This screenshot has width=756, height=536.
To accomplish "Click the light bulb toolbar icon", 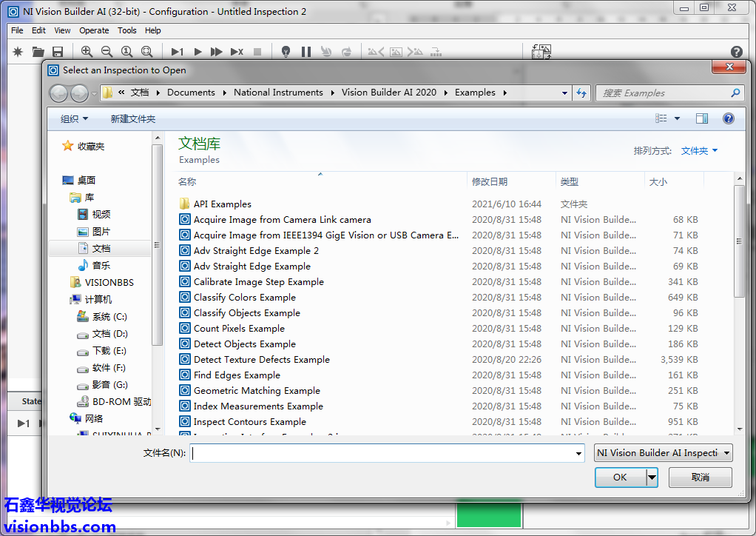I will 286,52.
